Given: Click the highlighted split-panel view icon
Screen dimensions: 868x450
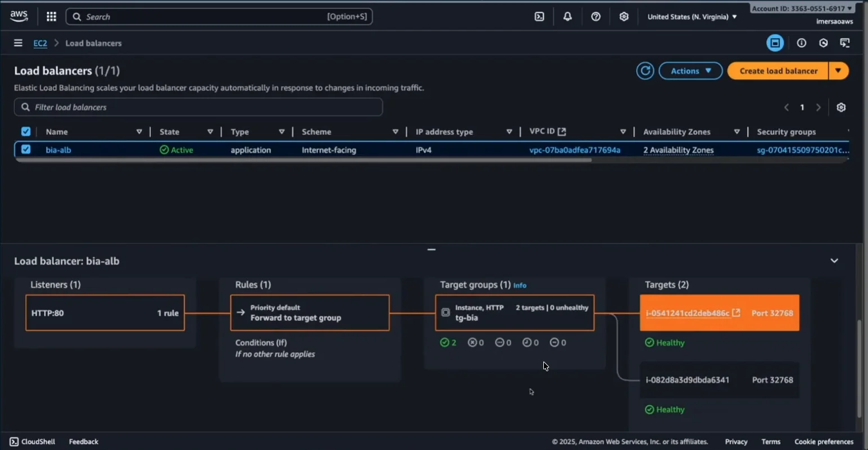Looking at the screenshot, I should (775, 43).
